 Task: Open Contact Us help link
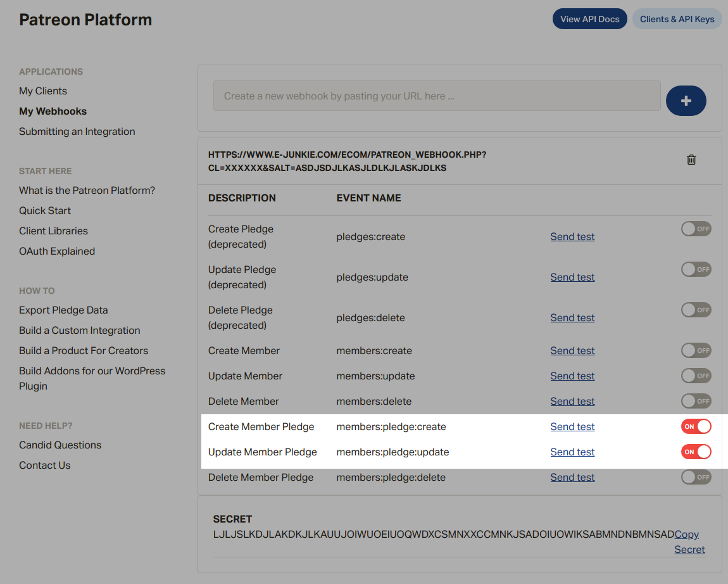click(45, 466)
